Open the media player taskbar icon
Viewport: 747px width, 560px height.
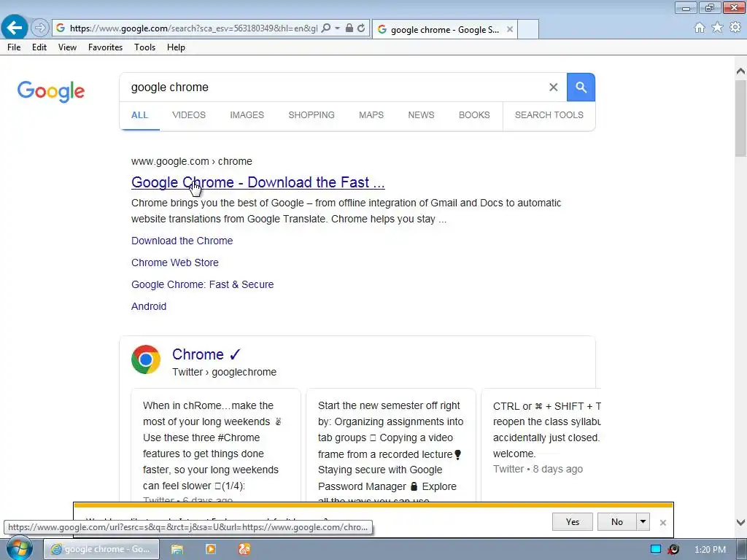(211, 550)
